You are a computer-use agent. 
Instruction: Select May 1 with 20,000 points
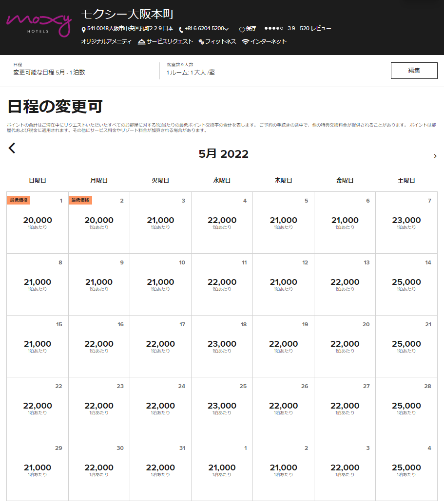(x=38, y=223)
